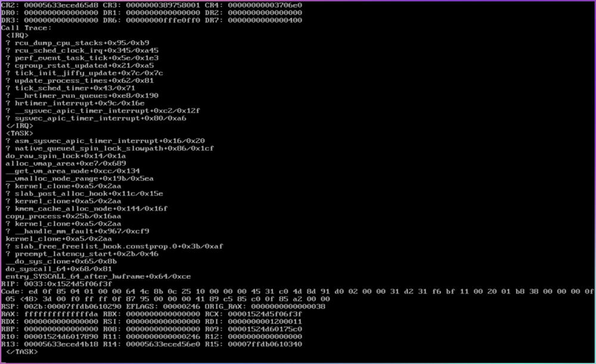The height and width of the screenshot is (364, 596).
Task: Click the 'tick_init_jiffy_update+0x7c/0x7c' line
Action: (x=85, y=73)
